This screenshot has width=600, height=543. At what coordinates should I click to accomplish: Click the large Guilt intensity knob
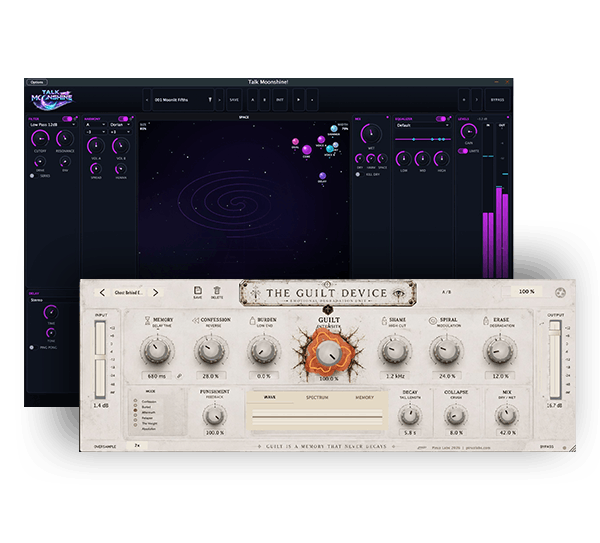328,352
